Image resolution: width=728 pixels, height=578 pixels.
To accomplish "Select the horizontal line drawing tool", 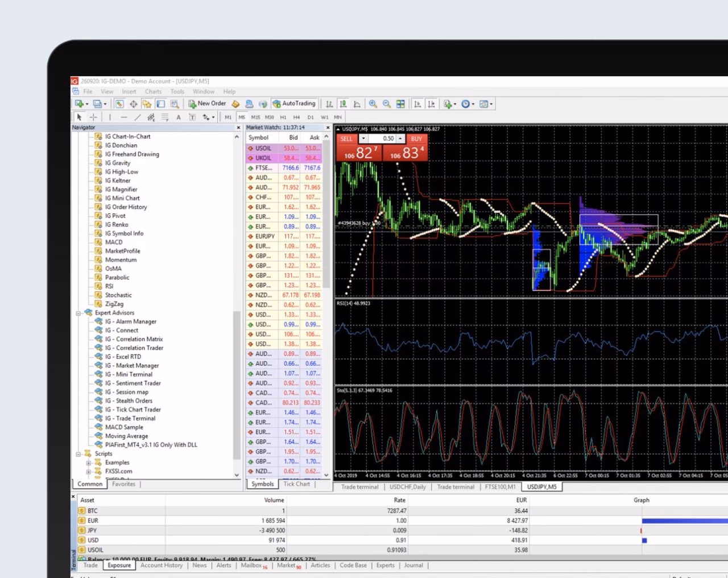I will click(x=124, y=117).
